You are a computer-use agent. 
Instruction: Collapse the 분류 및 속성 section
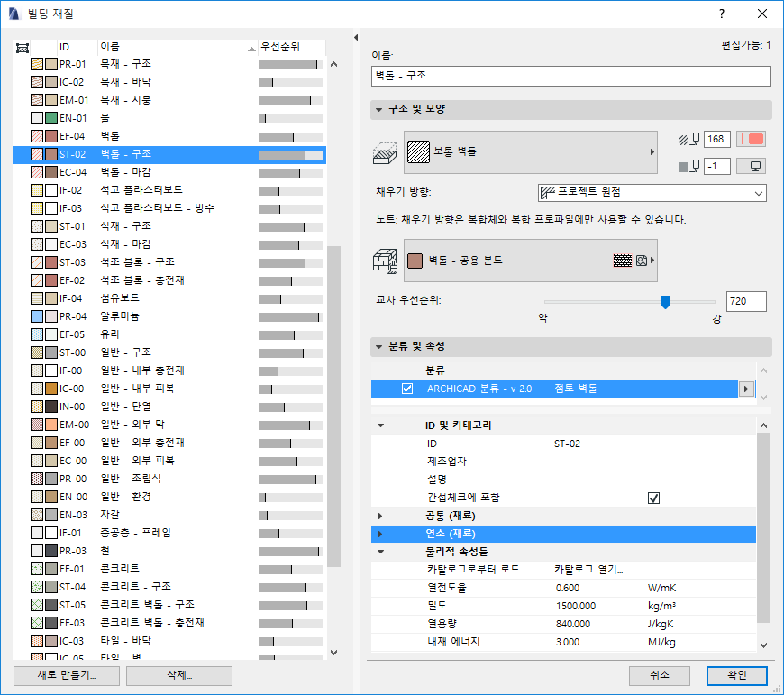click(x=379, y=346)
